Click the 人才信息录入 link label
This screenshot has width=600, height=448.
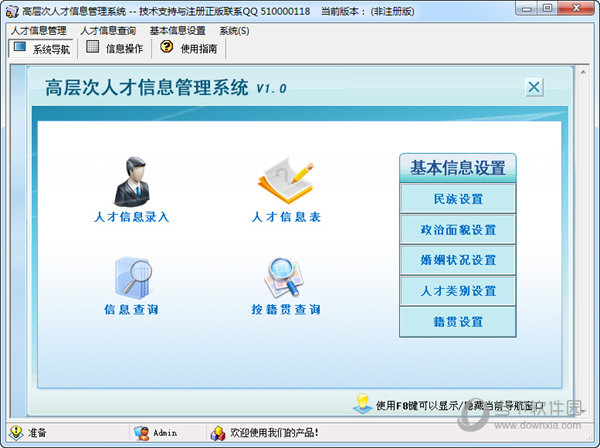click(132, 217)
